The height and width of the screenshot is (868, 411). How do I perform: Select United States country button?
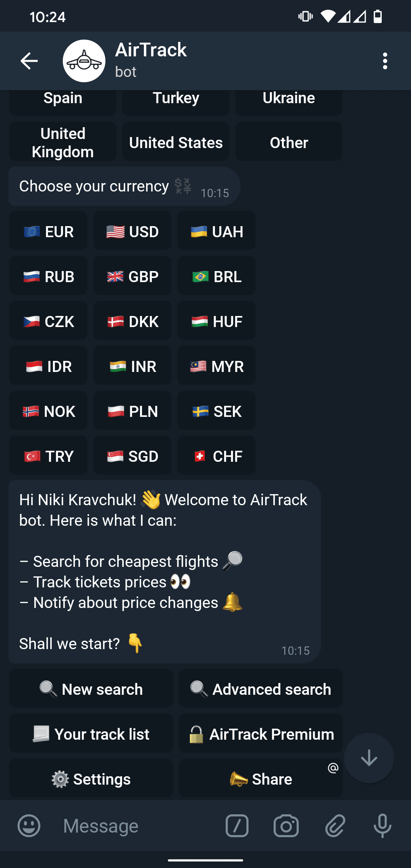click(x=176, y=142)
